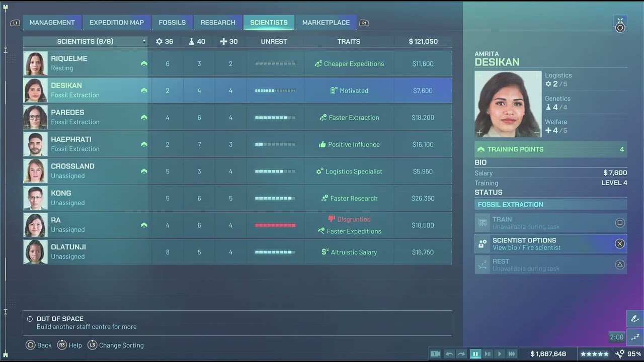Image resolution: width=644 pixels, height=362 pixels.
Task: Select Riquelme's portrait thumbnail
Action: pyautogui.click(x=35, y=63)
